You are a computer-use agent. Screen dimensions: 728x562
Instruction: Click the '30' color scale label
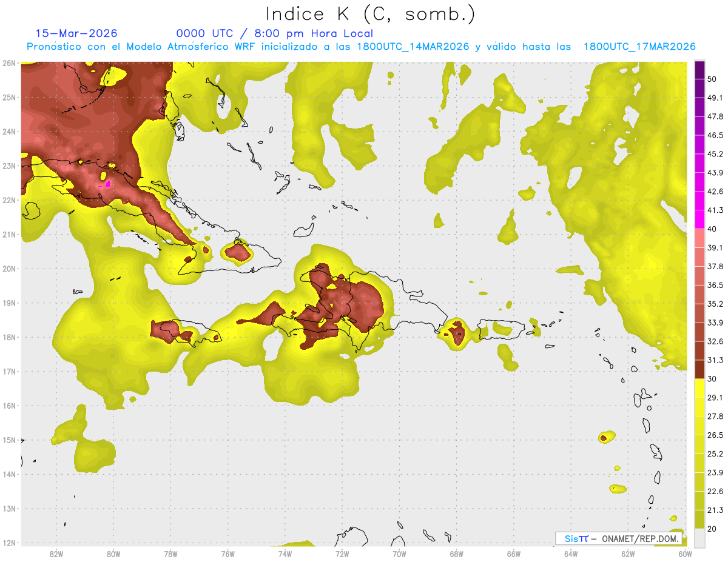[x=713, y=379]
